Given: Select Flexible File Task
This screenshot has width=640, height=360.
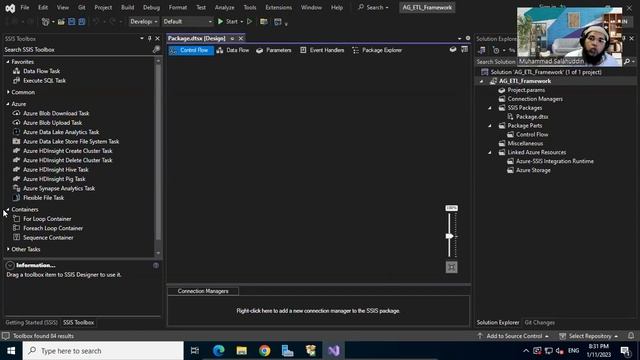Looking at the screenshot, I should click(x=43, y=198).
